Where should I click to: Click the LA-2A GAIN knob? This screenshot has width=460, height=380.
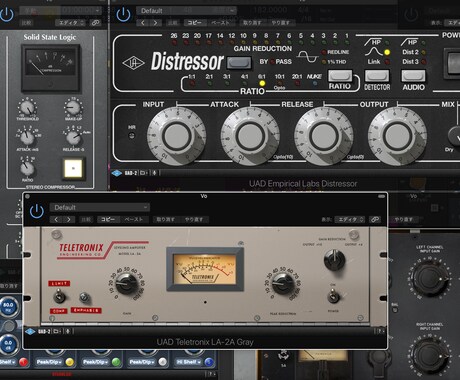[x=126, y=283]
